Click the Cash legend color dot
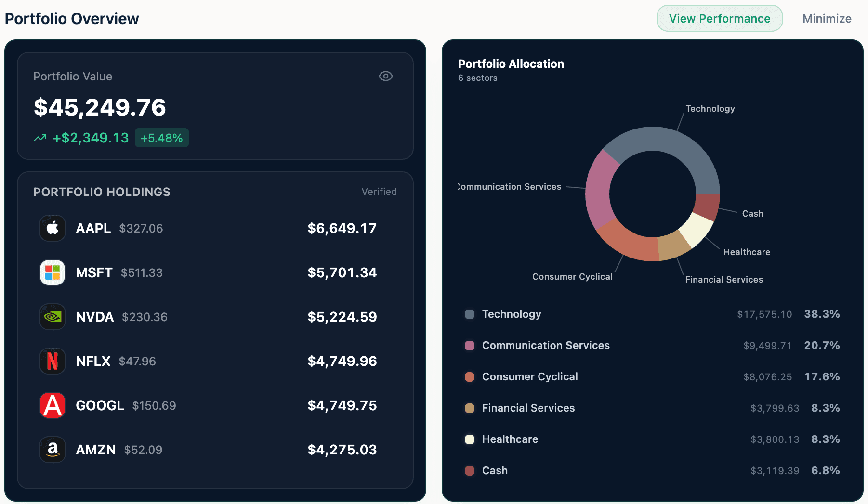Screen dimensions: 868x504 (470, 471)
